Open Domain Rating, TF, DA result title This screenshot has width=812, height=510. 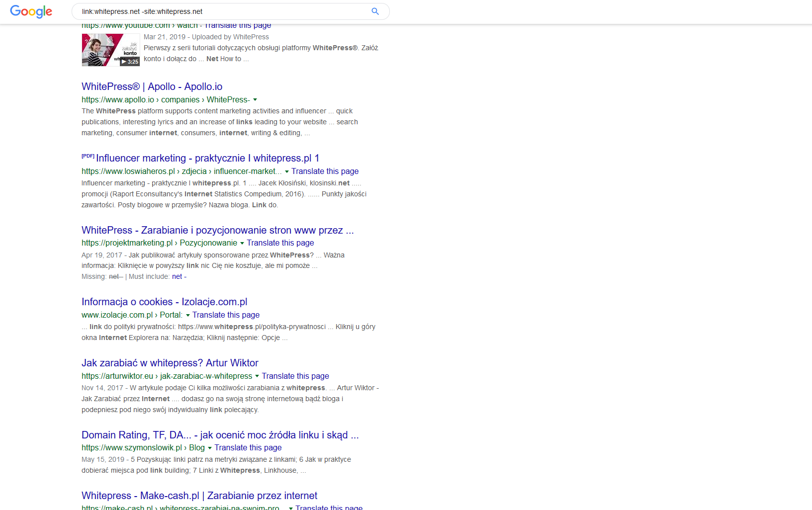(220, 435)
